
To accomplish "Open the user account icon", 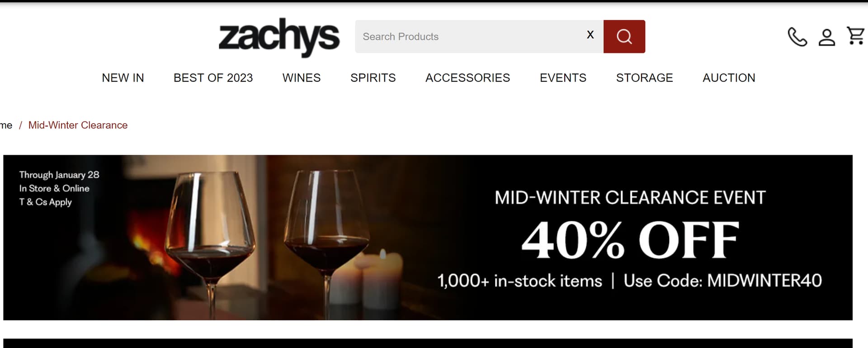I will tap(827, 37).
